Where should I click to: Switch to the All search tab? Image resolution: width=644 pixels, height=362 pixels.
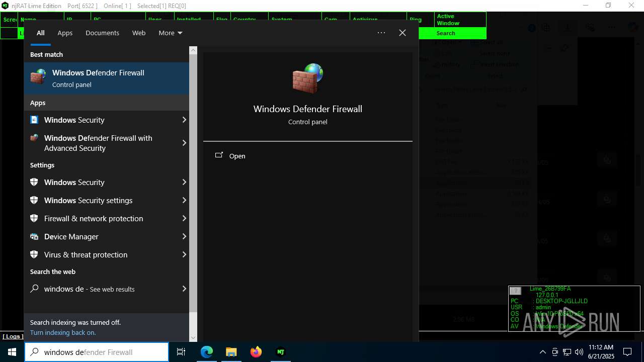pos(40,33)
